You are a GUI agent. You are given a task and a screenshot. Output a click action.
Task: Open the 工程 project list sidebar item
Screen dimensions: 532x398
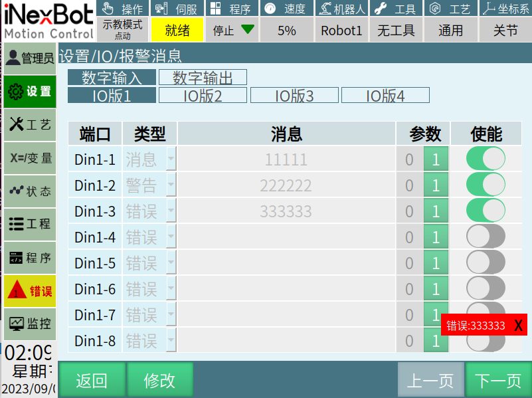29,224
